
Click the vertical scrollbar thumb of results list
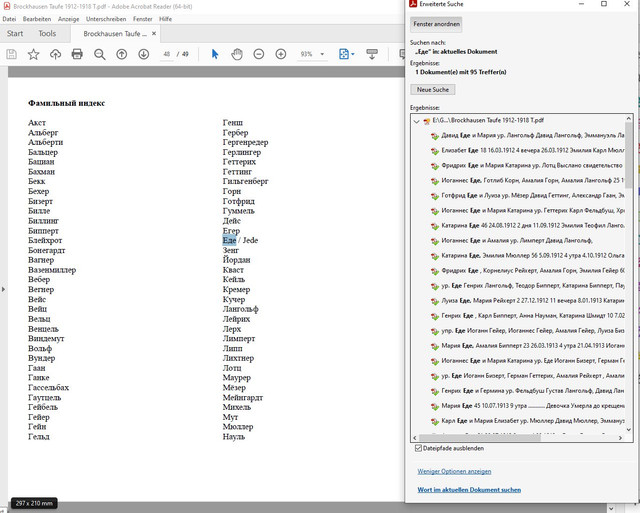(x=629, y=155)
